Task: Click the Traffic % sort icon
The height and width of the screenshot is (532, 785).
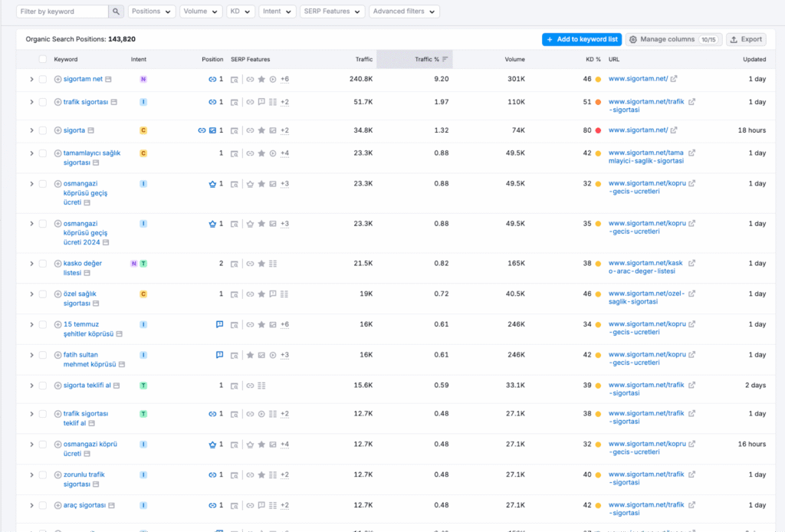Action: coord(445,59)
